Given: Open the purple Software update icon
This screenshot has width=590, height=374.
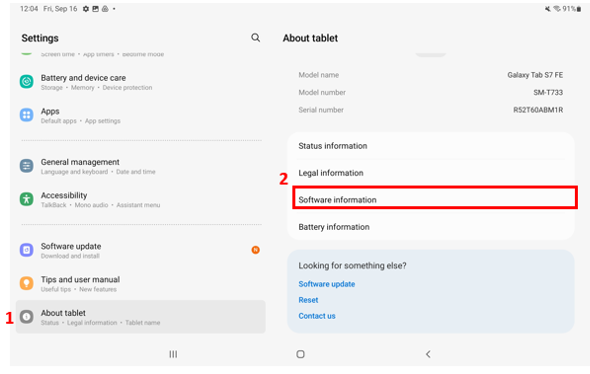Looking at the screenshot, I should [26, 250].
